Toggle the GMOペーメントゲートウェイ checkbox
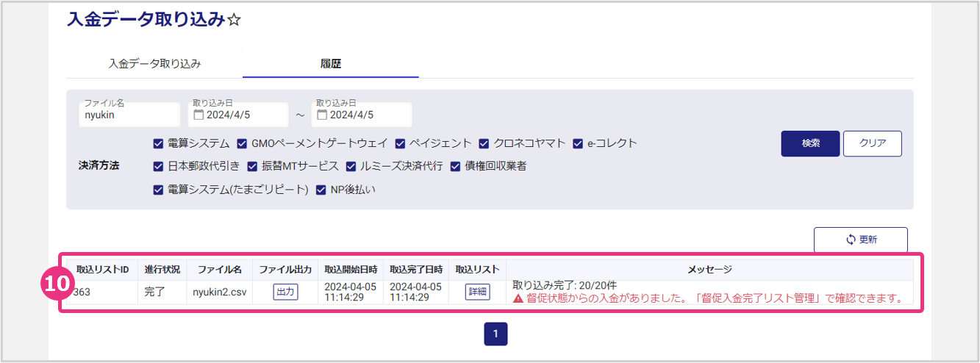Viewport: 980px width, 363px height. coord(242,143)
